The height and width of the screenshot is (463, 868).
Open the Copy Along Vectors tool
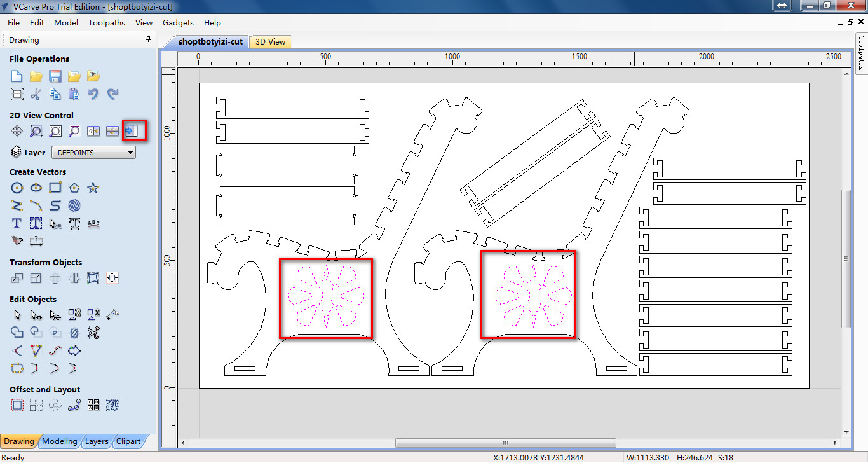(x=74, y=405)
